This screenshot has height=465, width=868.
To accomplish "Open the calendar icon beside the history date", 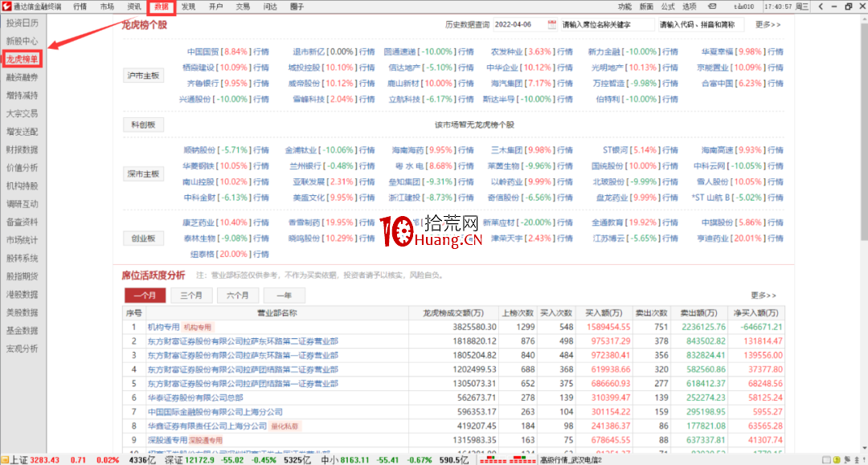I will click(x=552, y=25).
